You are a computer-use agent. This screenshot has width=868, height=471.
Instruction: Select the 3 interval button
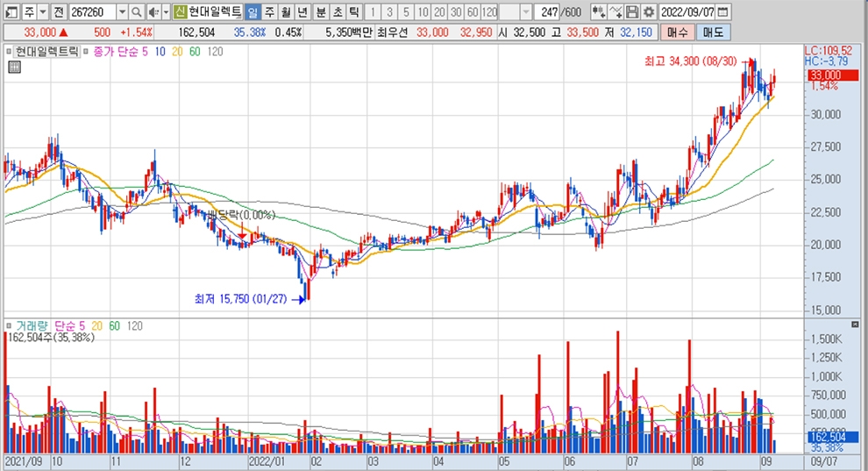[389, 11]
